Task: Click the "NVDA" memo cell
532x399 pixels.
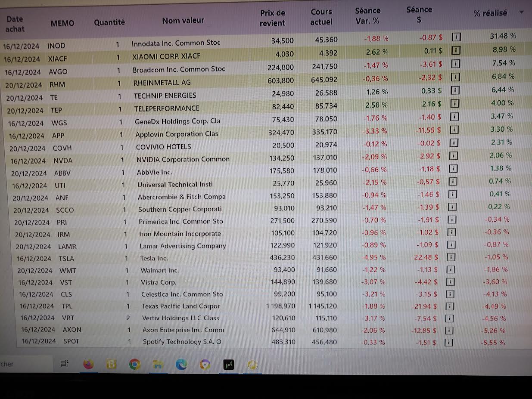Action: click(x=63, y=161)
